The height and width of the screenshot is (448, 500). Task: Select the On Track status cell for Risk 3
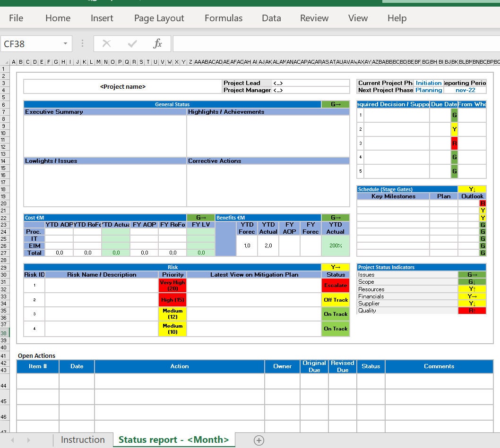[335, 314]
